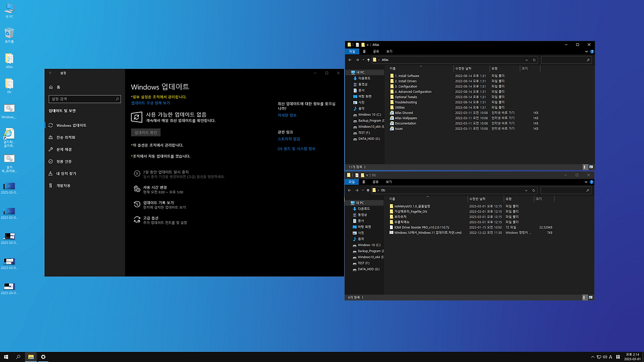
Task: Open the address bar dropdown in the Atlas window
Action: [526, 59]
